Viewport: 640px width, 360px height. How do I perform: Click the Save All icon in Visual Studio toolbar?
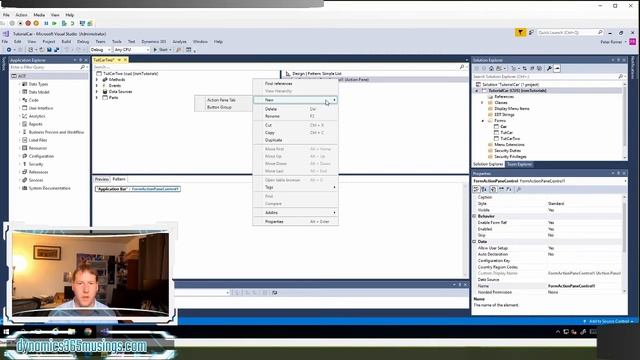tap(57, 50)
